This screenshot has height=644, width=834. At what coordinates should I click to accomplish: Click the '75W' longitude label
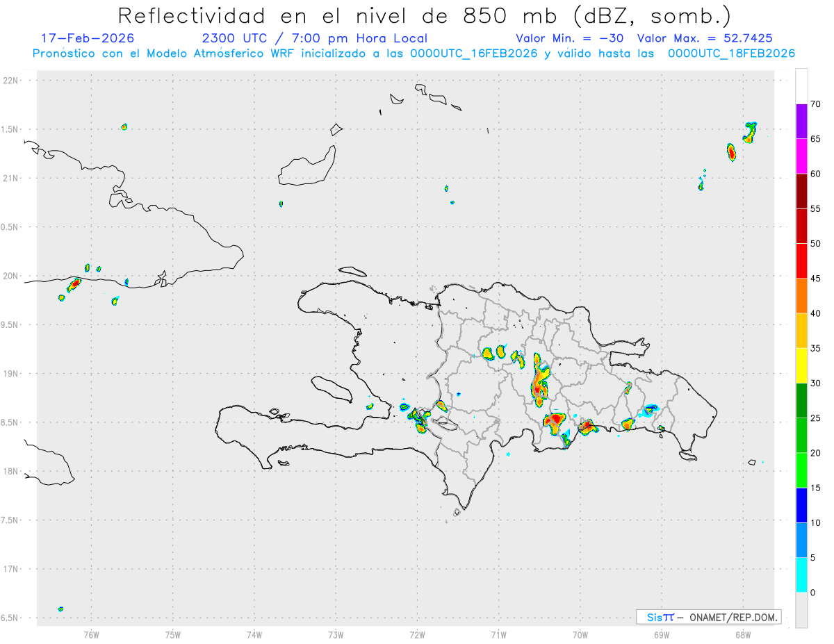pyautogui.click(x=173, y=634)
